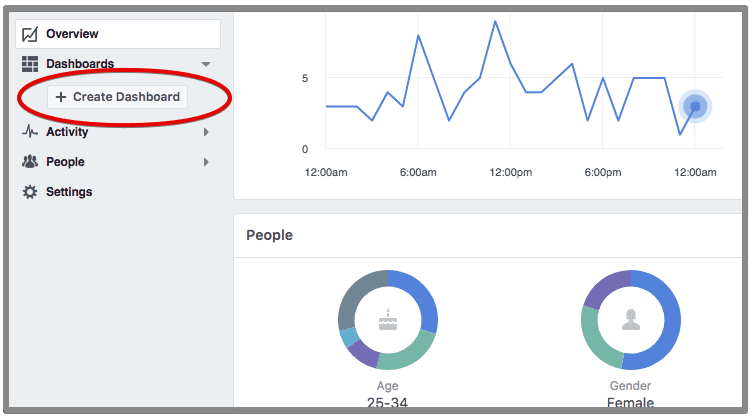Select the Dashboards menu label
Image resolution: width=753 pixels, height=417 pixels.
tap(80, 64)
